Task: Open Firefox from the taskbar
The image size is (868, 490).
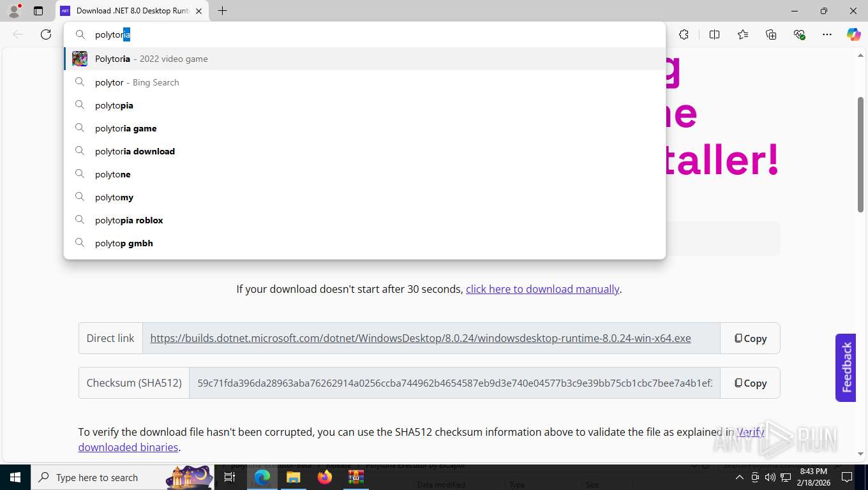Action: 325,477
